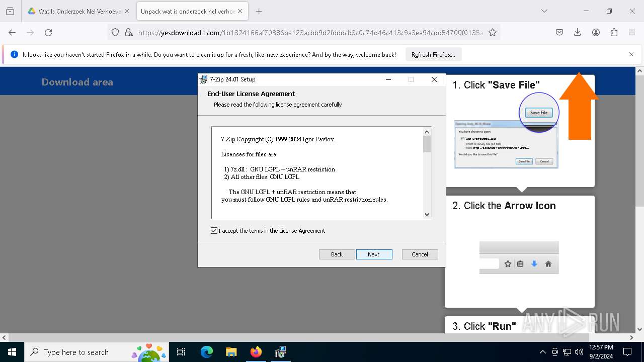
Task: Click the 7-Zip Copyright license text
Action: (x=278, y=139)
